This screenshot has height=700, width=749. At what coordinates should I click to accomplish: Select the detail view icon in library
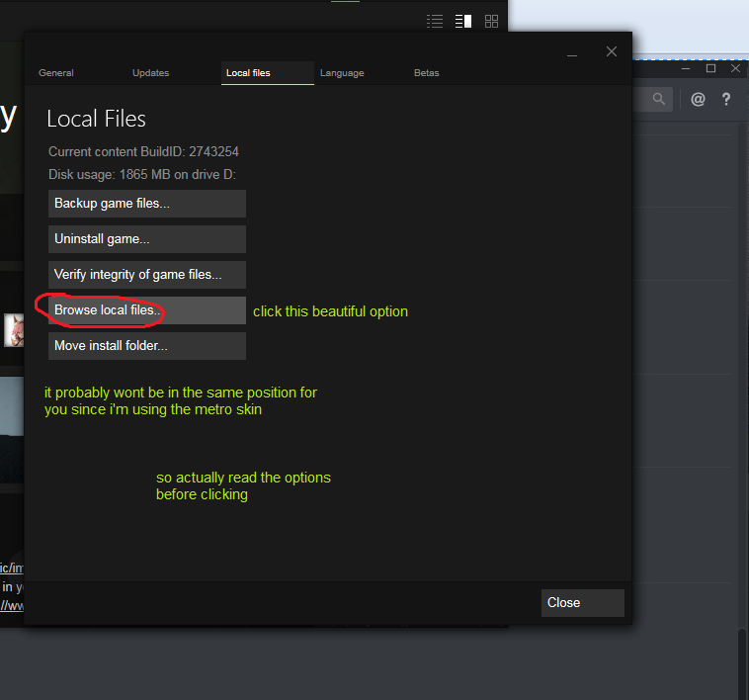[462, 21]
